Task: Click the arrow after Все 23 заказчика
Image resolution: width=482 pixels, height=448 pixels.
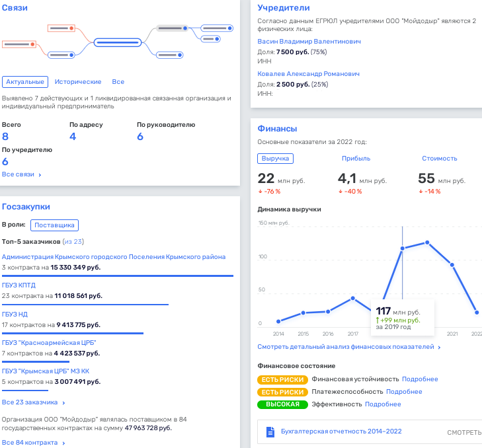Action: pos(63,403)
